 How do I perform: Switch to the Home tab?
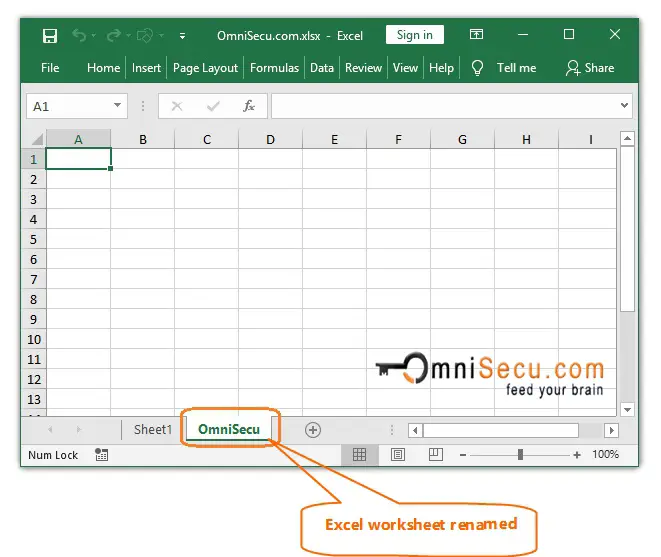pos(103,68)
